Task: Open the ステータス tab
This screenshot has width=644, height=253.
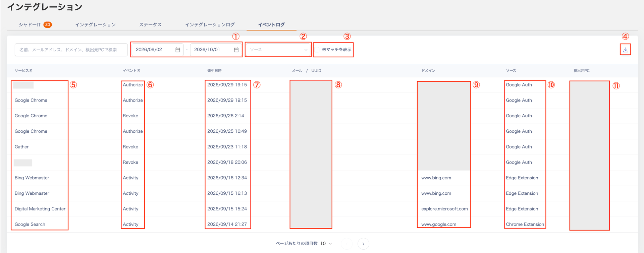Action: pos(150,24)
